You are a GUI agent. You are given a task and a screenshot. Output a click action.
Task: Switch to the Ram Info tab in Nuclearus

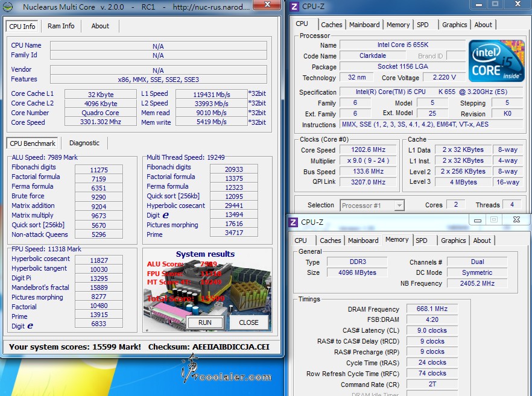tap(61, 26)
